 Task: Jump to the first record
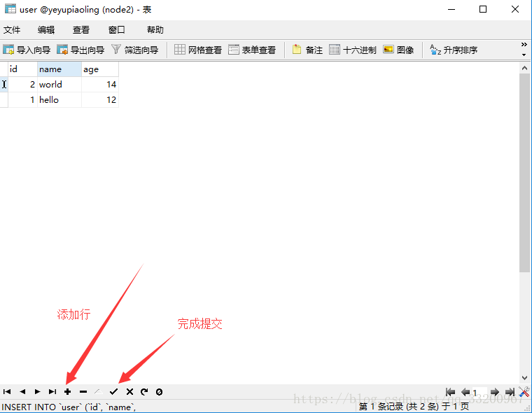coord(7,392)
